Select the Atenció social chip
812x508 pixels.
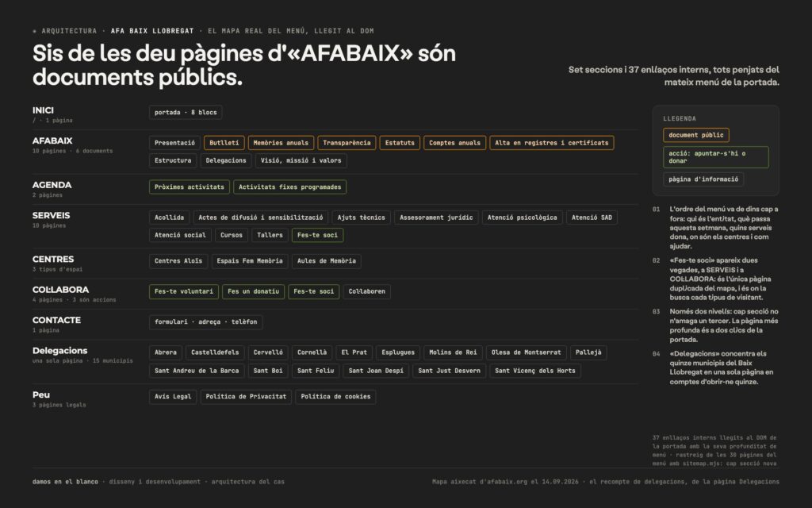pyautogui.click(x=180, y=235)
